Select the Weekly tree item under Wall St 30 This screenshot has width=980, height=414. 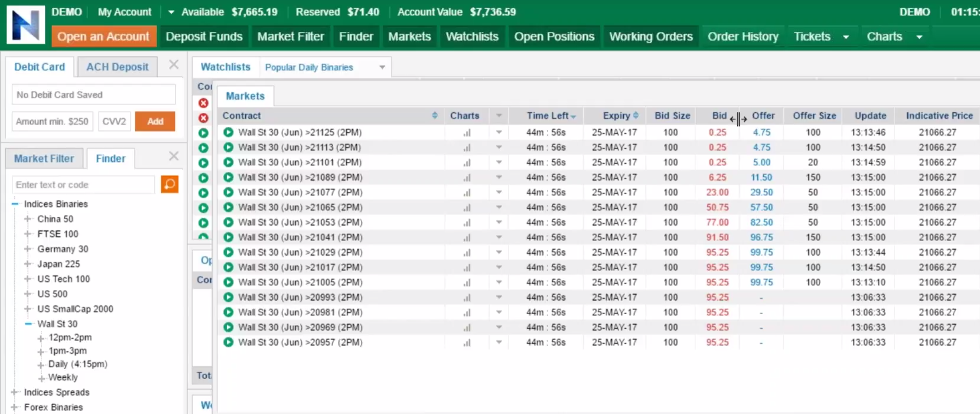coord(63,377)
